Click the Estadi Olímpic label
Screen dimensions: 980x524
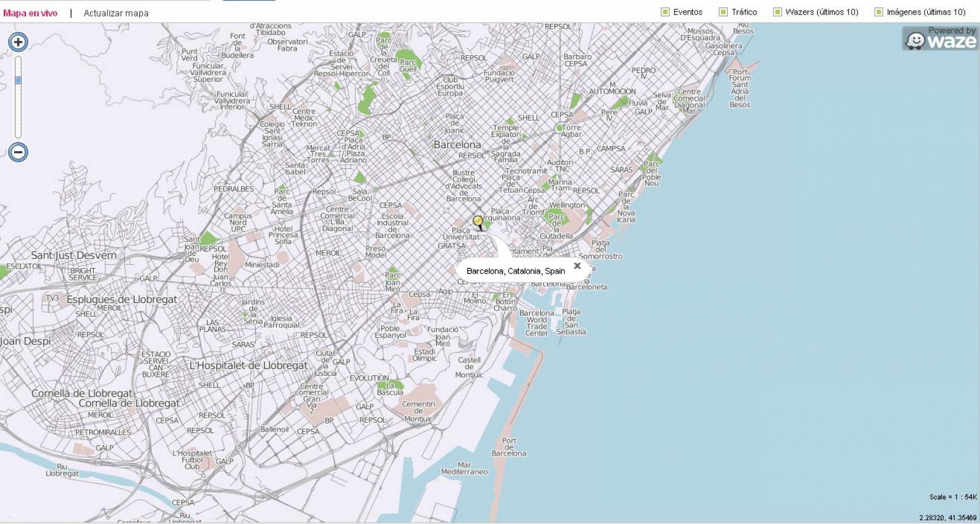point(424,355)
